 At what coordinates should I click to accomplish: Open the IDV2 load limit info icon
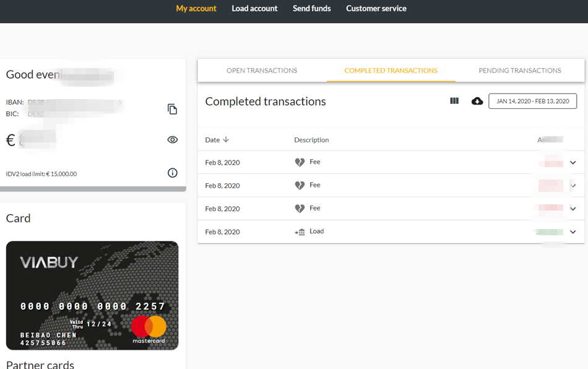(x=172, y=173)
